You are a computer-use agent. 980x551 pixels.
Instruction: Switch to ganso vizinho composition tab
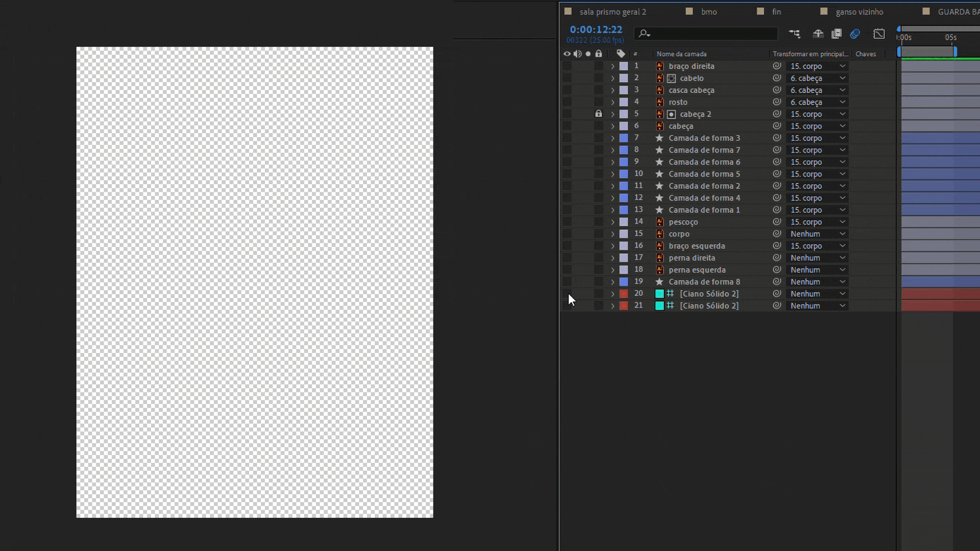pos(859,12)
